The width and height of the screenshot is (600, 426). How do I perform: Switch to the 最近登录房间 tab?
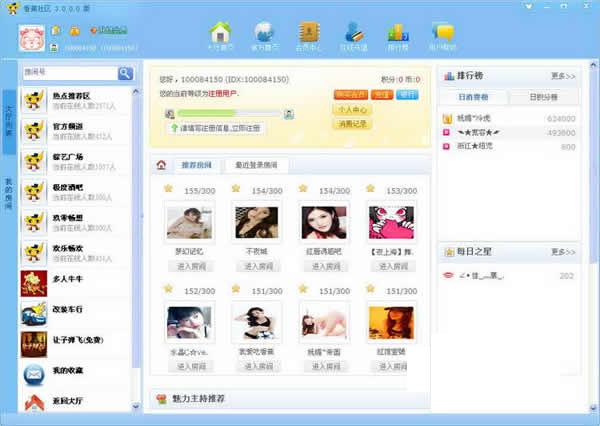click(x=256, y=165)
